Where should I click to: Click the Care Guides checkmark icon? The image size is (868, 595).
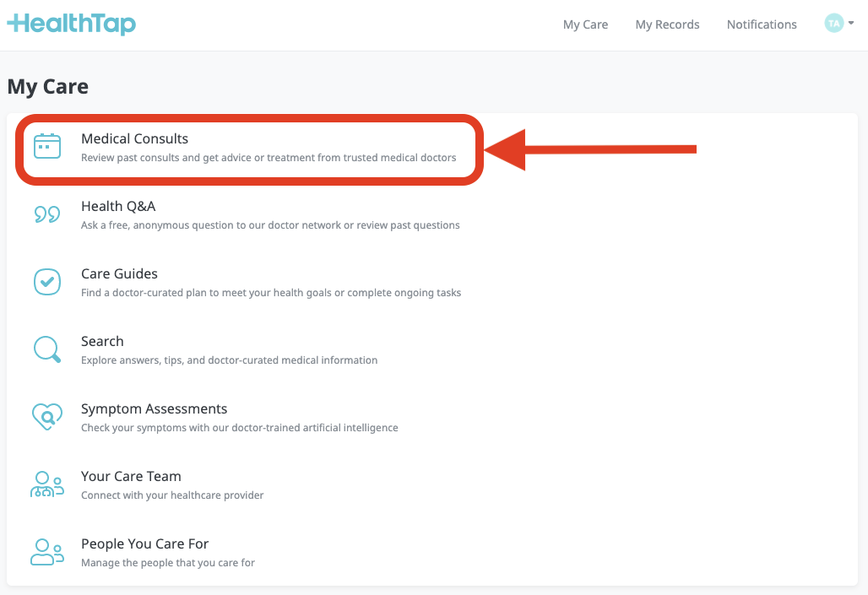pyautogui.click(x=47, y=282)
